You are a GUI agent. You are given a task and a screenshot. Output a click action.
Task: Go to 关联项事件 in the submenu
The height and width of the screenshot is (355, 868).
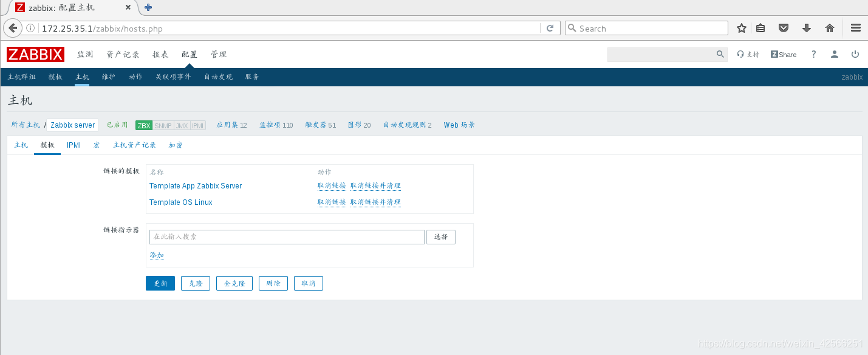coord(173,77)
